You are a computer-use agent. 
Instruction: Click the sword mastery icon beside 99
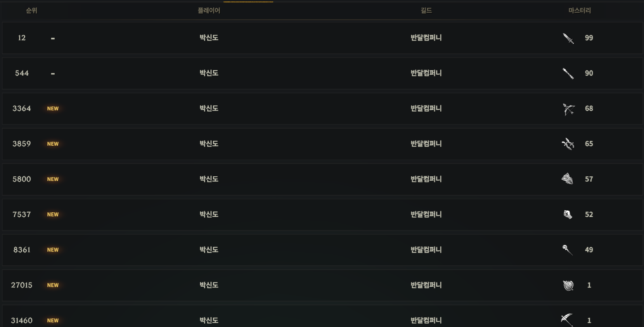[568, 38]
